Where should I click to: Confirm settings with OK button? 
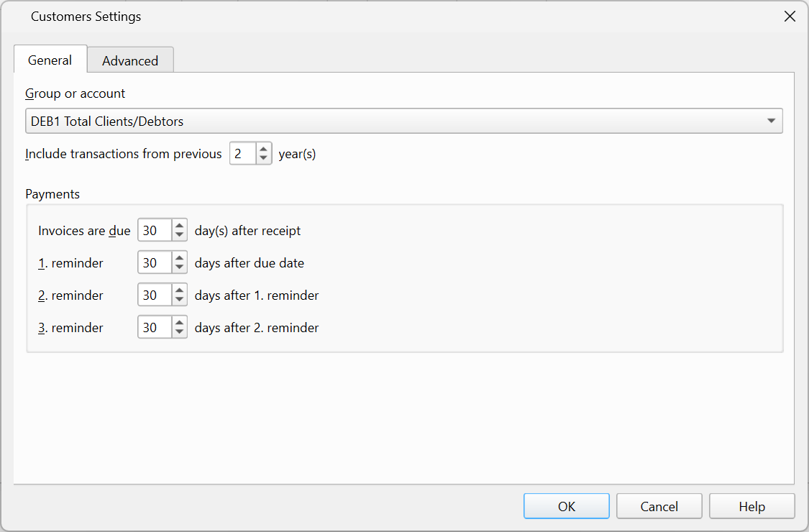coord(566,506)
